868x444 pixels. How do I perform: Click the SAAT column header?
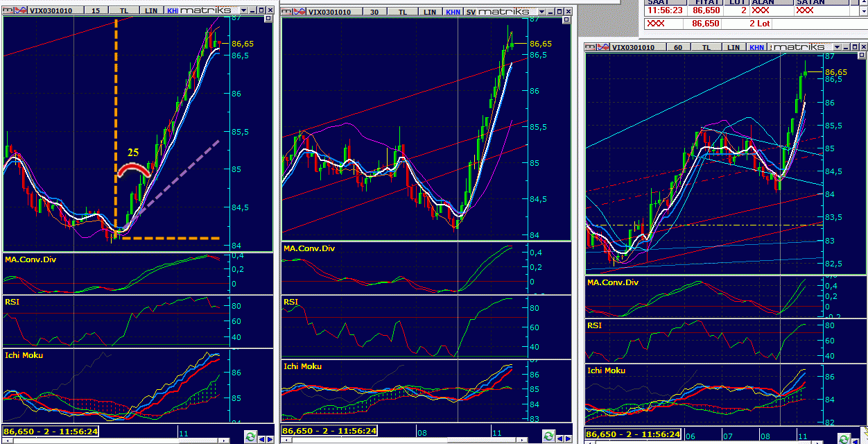659,3
